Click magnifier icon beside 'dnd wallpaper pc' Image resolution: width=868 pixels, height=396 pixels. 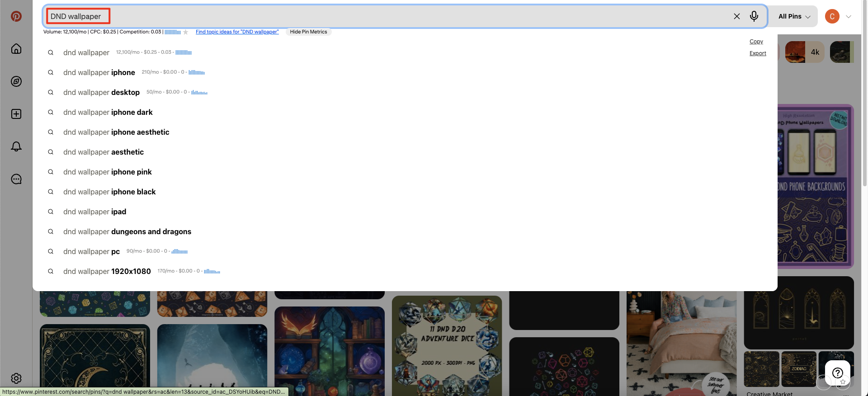pos(51,251)
